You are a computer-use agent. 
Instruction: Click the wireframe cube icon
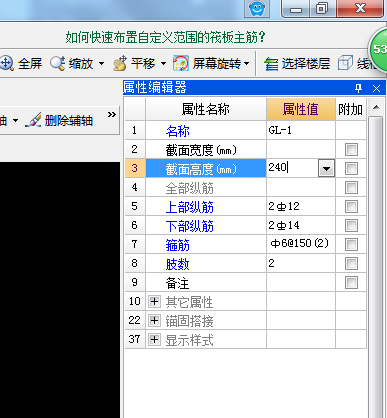click(345, 63)
